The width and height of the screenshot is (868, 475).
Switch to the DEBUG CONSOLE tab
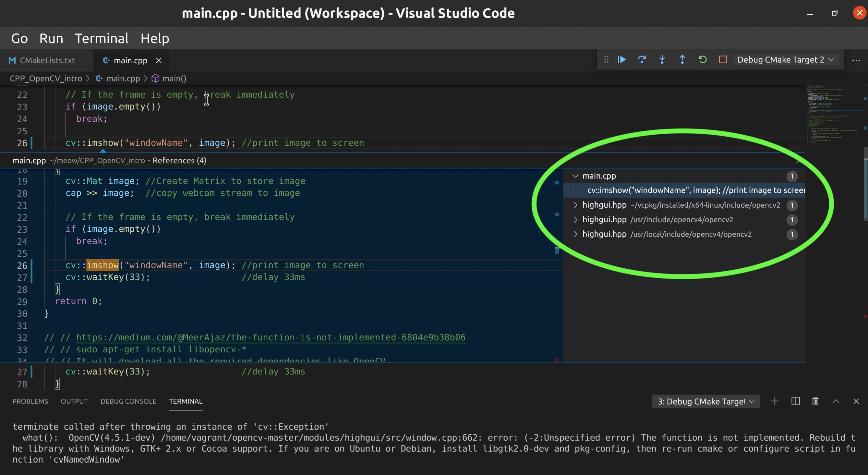(x=128, y=401)
